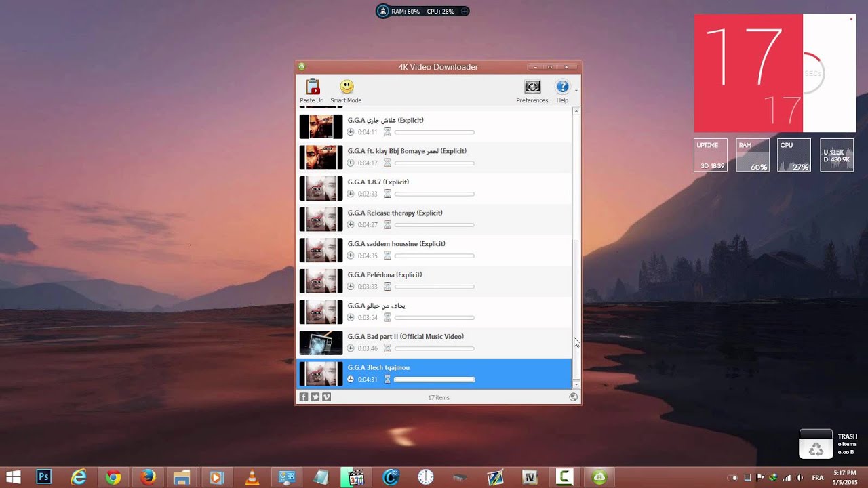The width and height of the screenshot is (868, 488).
Task: Click title 'G.G.A saddem houssine (Explicit)'
Action: coord(397,244)
